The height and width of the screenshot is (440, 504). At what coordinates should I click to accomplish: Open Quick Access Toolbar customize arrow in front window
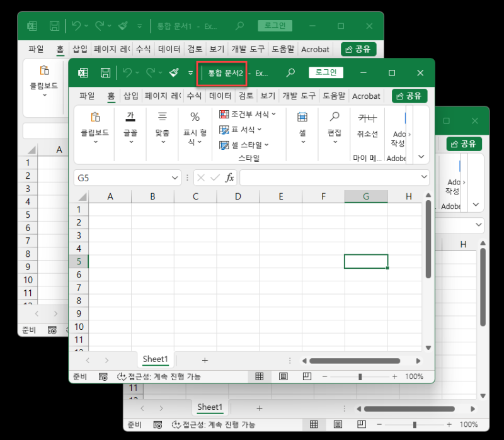(x=191, y=73)
